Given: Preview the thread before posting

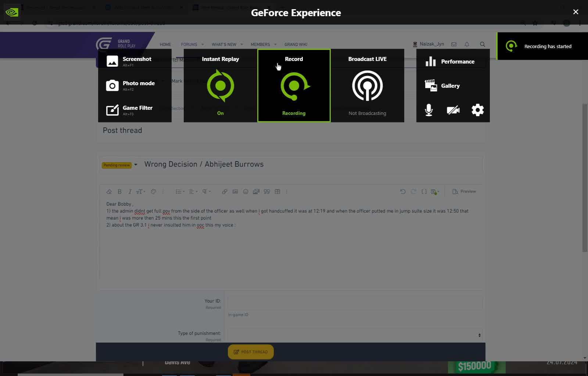Looking at the screenshot, I should point(464,191).
